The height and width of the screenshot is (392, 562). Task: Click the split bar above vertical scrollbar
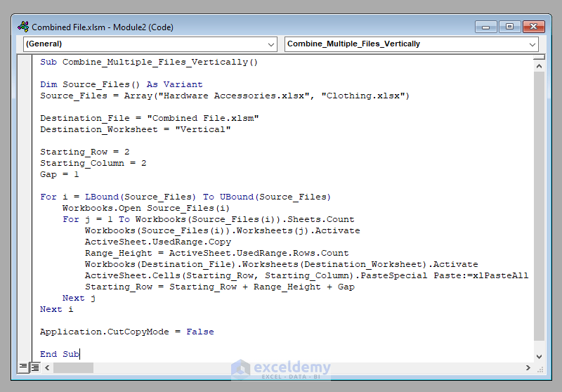tap(539, 58)
